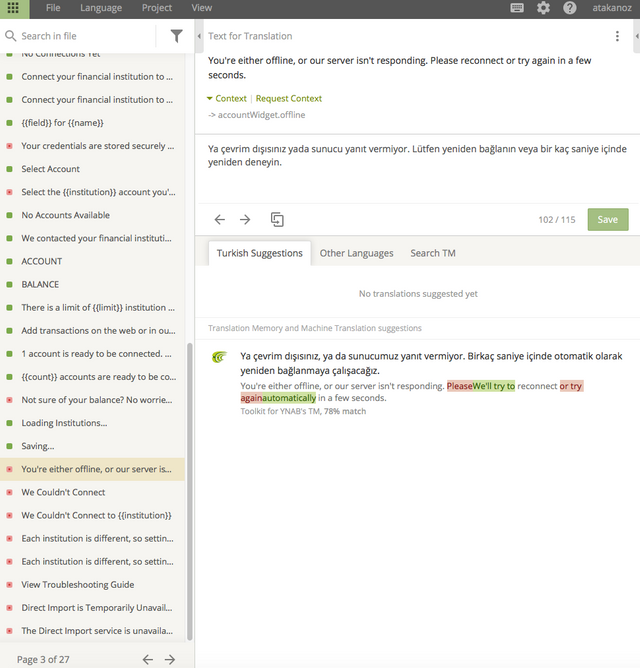Open settings gear icon

click(x=543, y=8)
